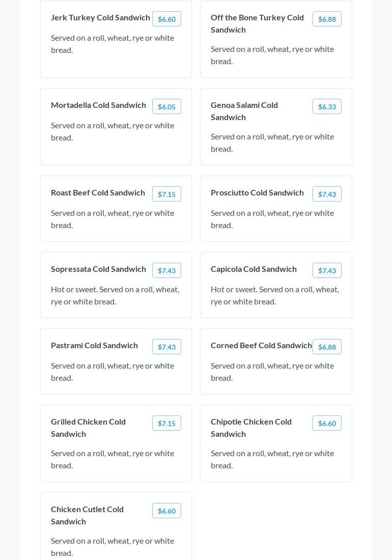The width and height of the screenshot is (392, 560).
Task: Click the $6.60 Chicken Cutlet price button
Action: click(166, 511)
